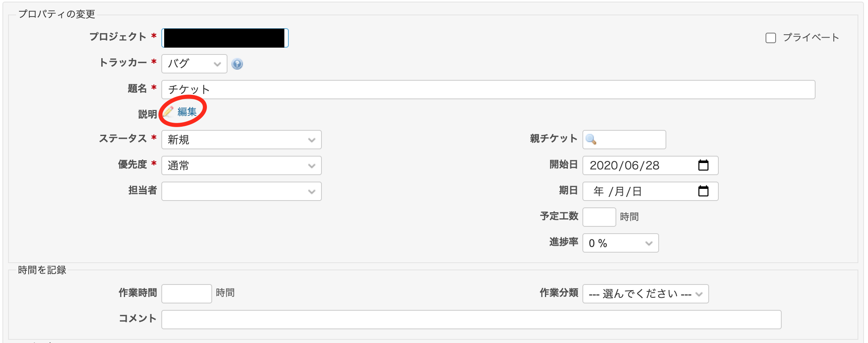Viewport: 868px width, 343px height.
Task: Click the pencil icon beside 編集
Action: (x=168, y=112)
